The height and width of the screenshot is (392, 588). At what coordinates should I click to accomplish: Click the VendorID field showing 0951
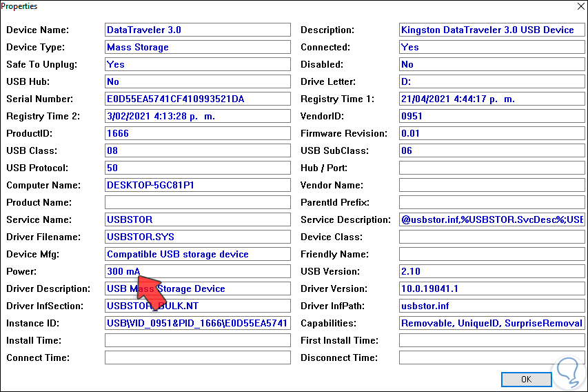(492, 116)
